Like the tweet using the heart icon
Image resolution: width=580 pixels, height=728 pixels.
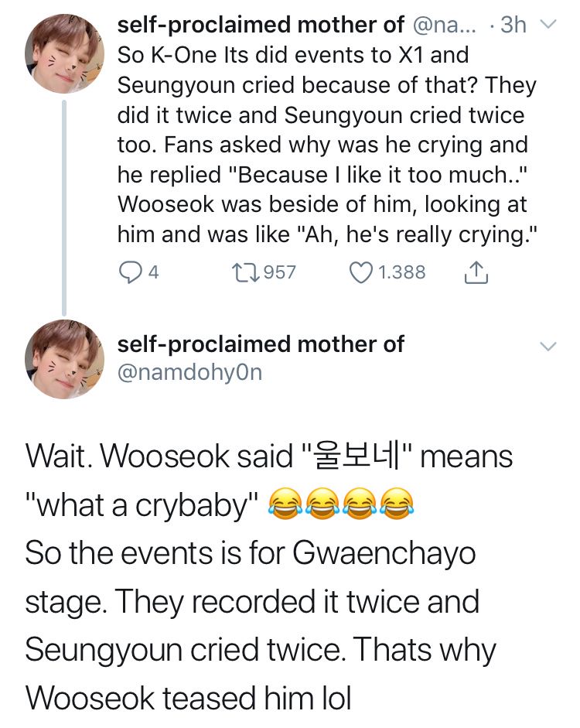pyautogui.click(x=361, y=272)
